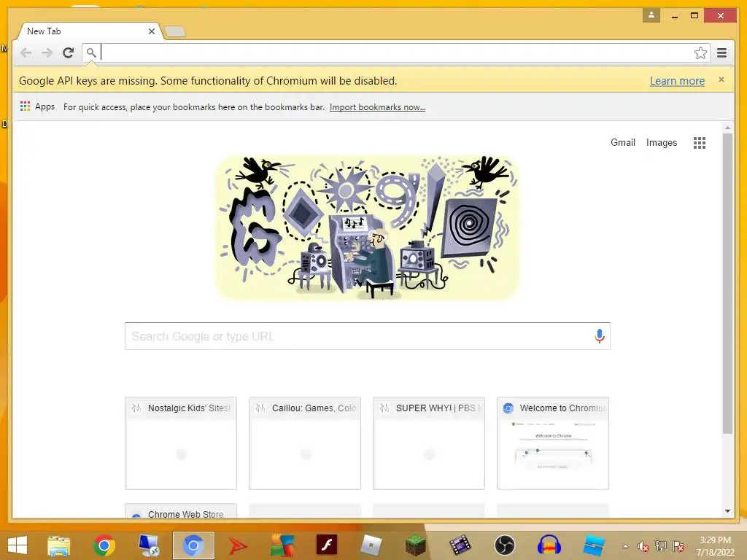Viewport: 747px width, 560px height.
Task: Dismiss the Google API keys warning bar
Action: click(x=721, y=79)
